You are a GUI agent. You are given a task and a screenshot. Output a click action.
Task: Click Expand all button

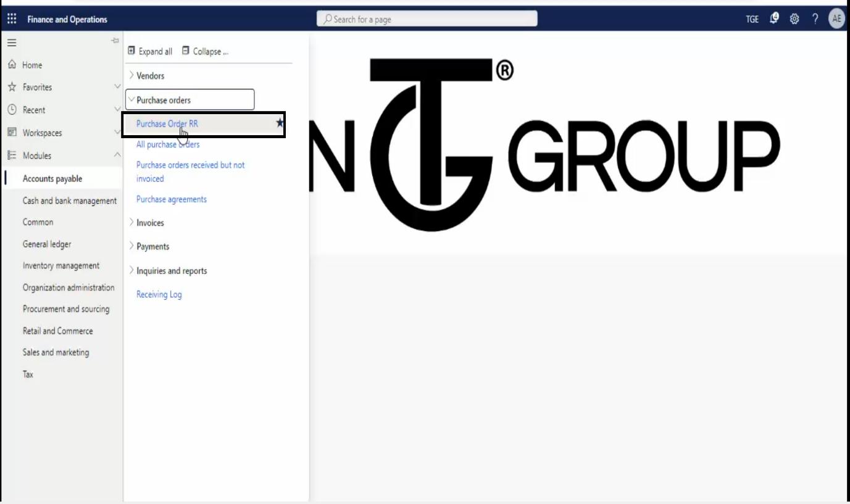click(x=150, y=51)
